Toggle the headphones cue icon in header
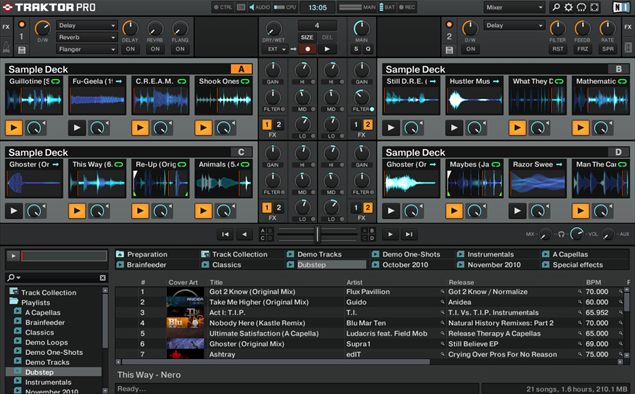Screen dimensions: 635x394 click(582, 7)
